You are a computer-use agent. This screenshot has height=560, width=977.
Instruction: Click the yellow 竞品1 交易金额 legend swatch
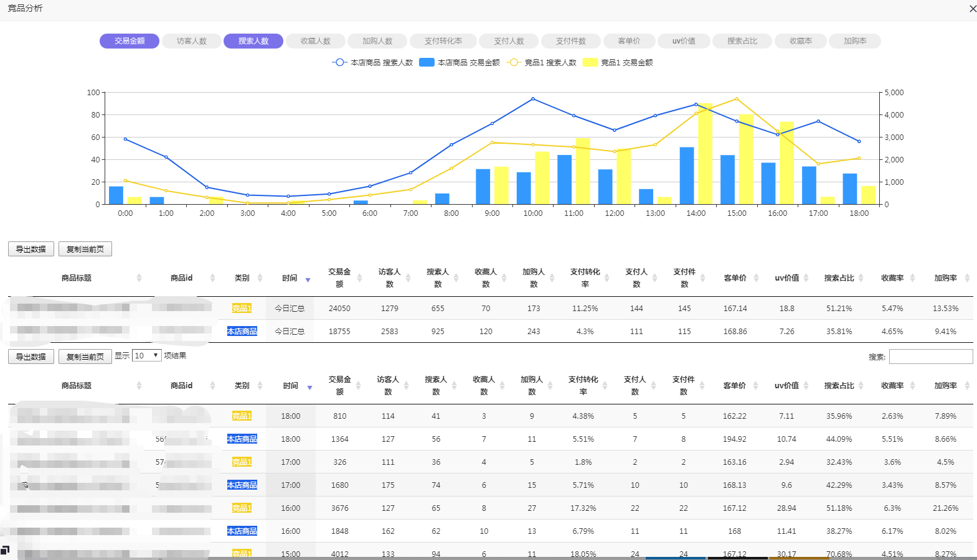pyautogui.click(x=590, y=62)
